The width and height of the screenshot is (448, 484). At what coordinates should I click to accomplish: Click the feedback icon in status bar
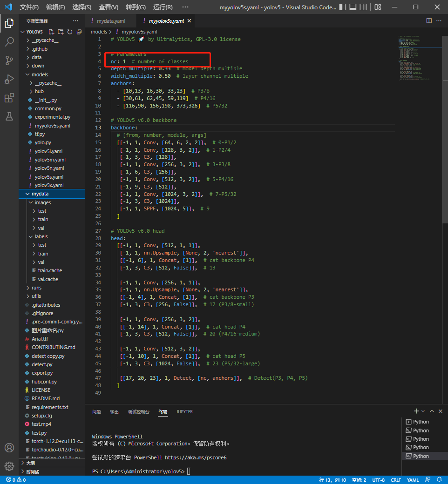[428, 480]
